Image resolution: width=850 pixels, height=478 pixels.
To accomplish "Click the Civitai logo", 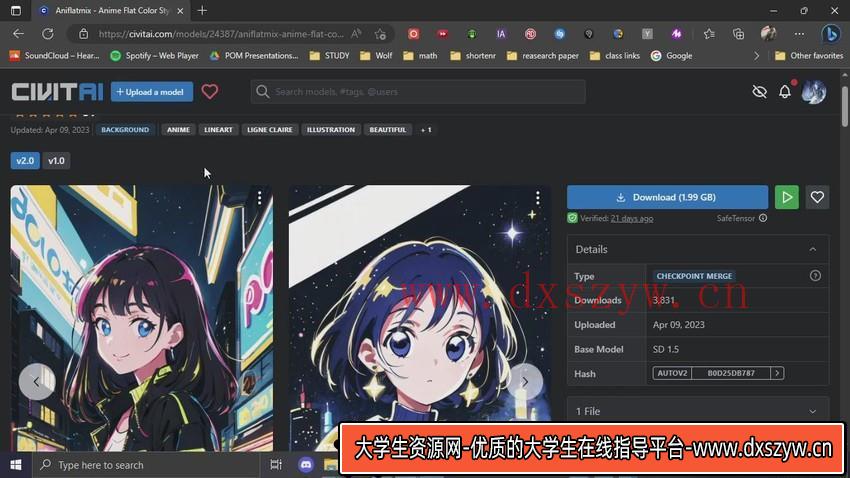I will (57, 92).
